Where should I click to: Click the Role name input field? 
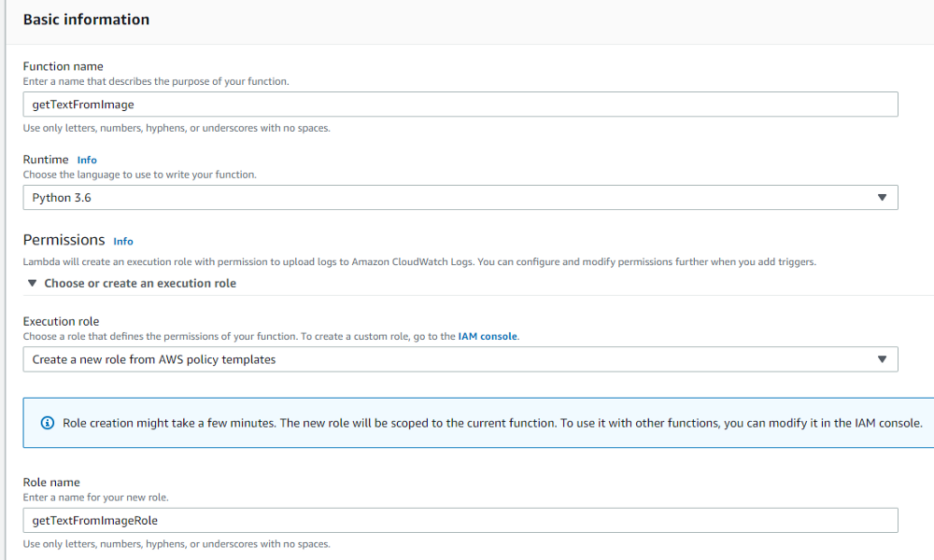pyautogui.click(x=460, y=520)
